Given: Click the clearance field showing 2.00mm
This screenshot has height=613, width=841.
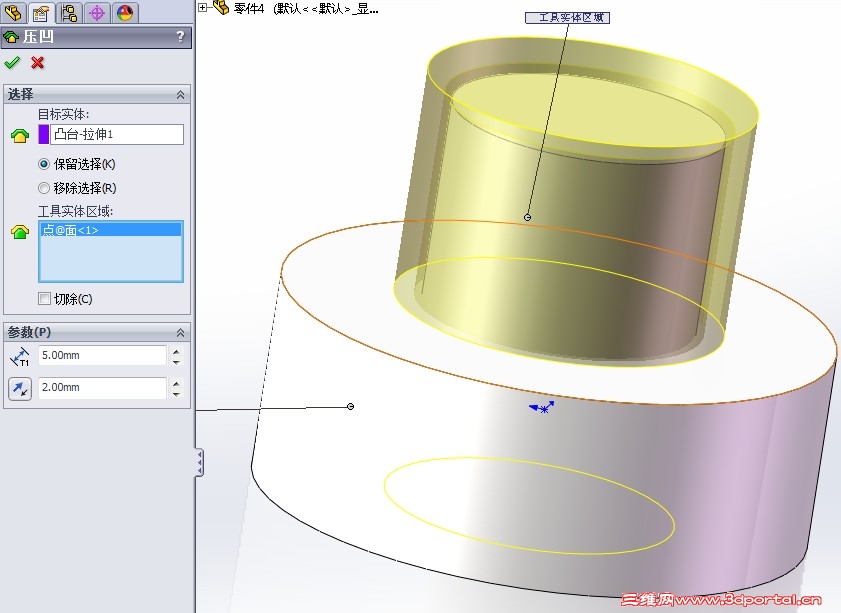Looking at the screenshot, I should (x=102, y=387).
